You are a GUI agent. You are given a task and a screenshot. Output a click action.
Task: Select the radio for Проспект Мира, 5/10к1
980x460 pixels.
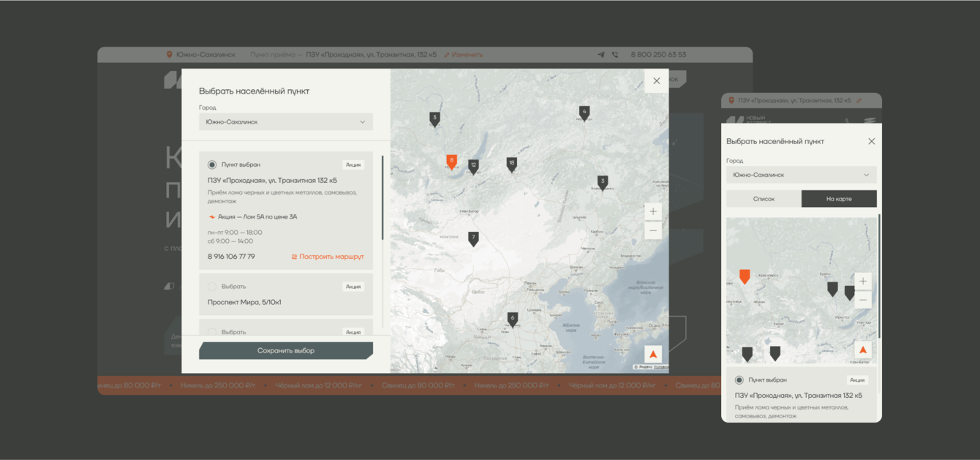click(x=212, y=287)
